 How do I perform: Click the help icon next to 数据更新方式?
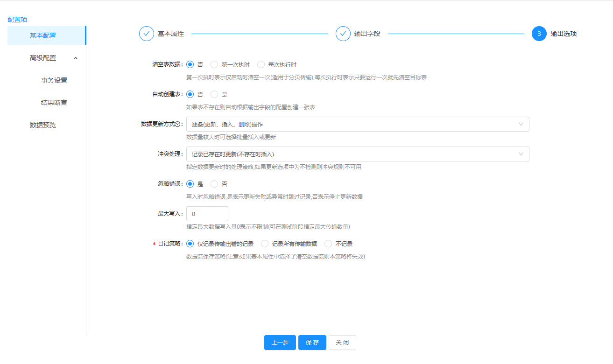coord(177,124)
